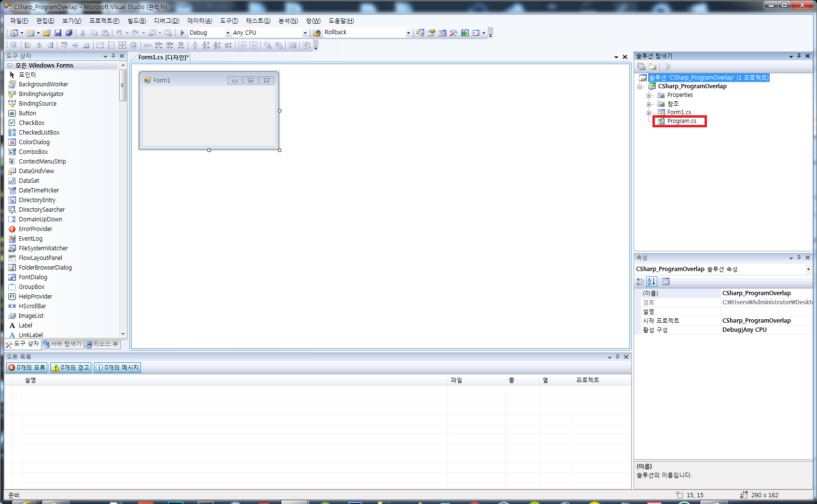Open the Properties panel object selector dropdown
This screenshot has height=504, width=817.
pos(808,269)
